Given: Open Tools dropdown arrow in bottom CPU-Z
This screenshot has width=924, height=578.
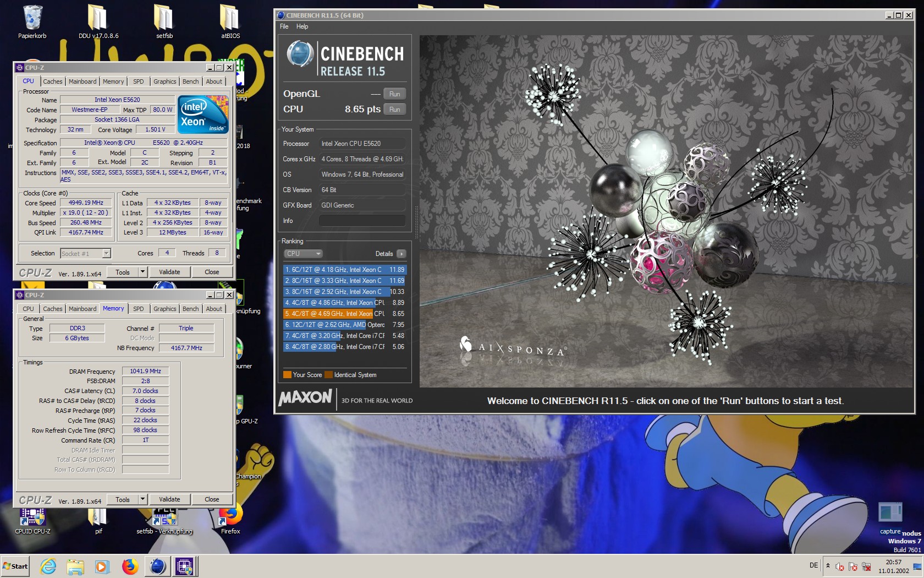Looking at the screenshot, I should pyautogui.click(x=142, y=499).
